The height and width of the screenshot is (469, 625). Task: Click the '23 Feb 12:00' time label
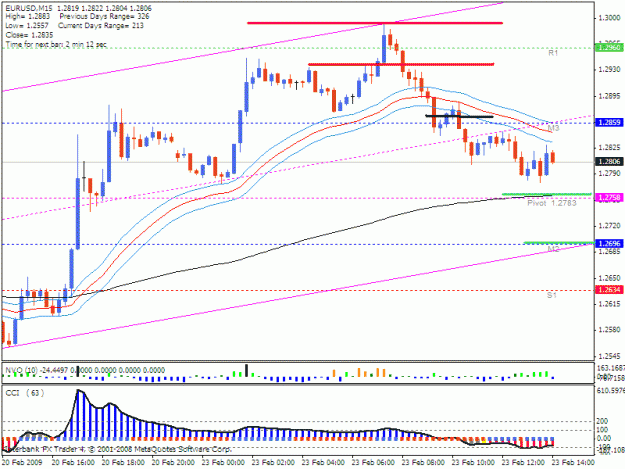point(523,463)
